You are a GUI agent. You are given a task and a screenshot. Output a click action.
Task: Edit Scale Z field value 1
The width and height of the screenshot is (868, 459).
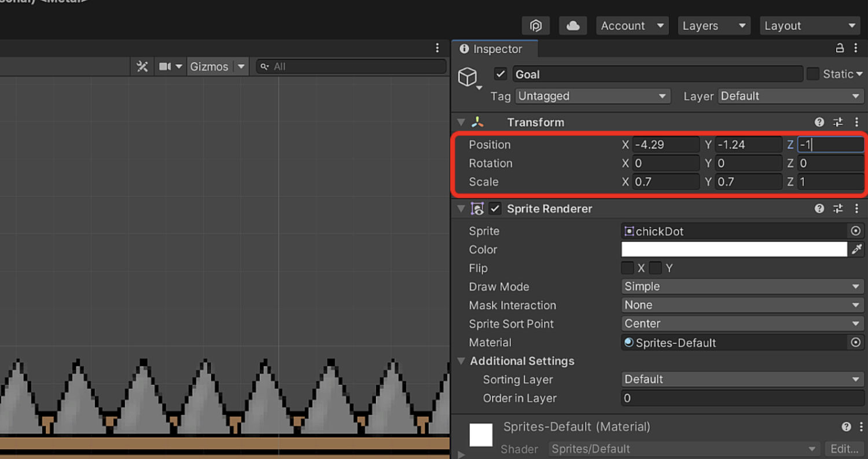831,182
